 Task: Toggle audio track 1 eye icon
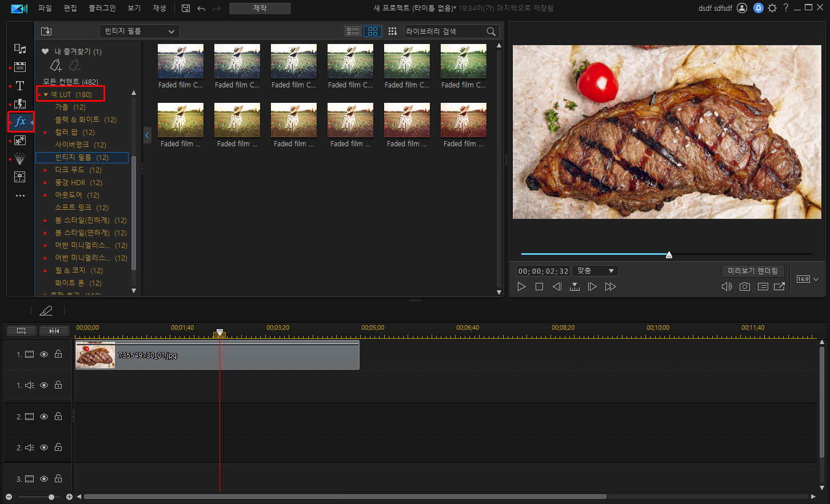point(44,385)
